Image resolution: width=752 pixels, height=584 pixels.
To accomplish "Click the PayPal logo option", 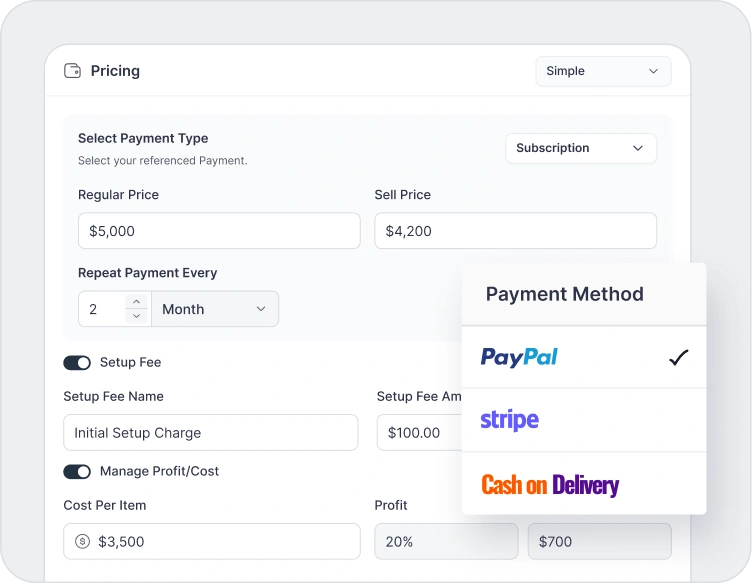I will (x=519, y=357).
